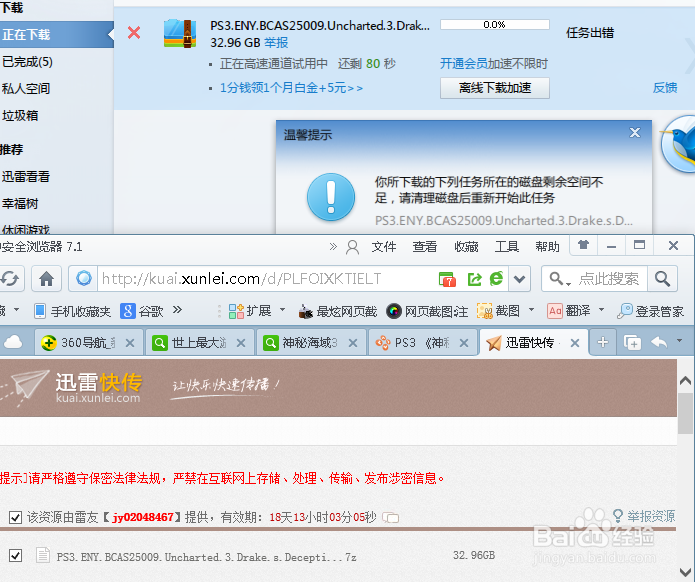This screenshot has width=695, height=582.
Task: Go to the browser home page
Action: tap(46, 279)
